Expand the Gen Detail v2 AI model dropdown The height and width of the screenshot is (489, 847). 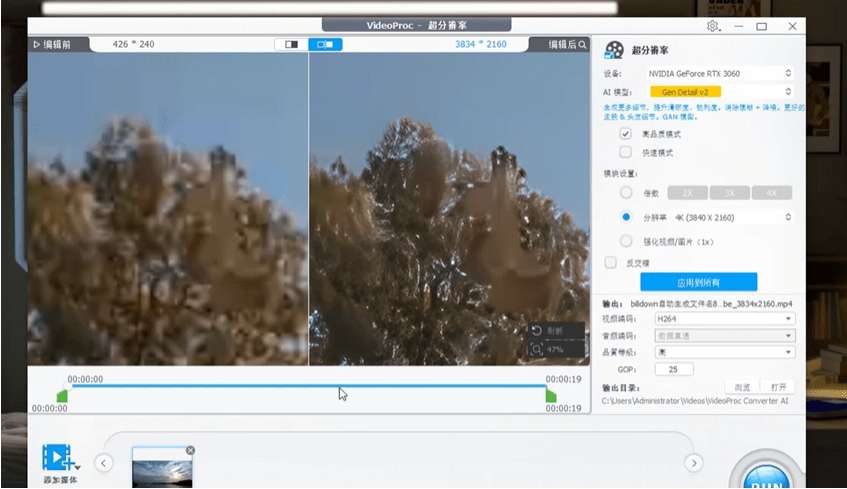719,92
